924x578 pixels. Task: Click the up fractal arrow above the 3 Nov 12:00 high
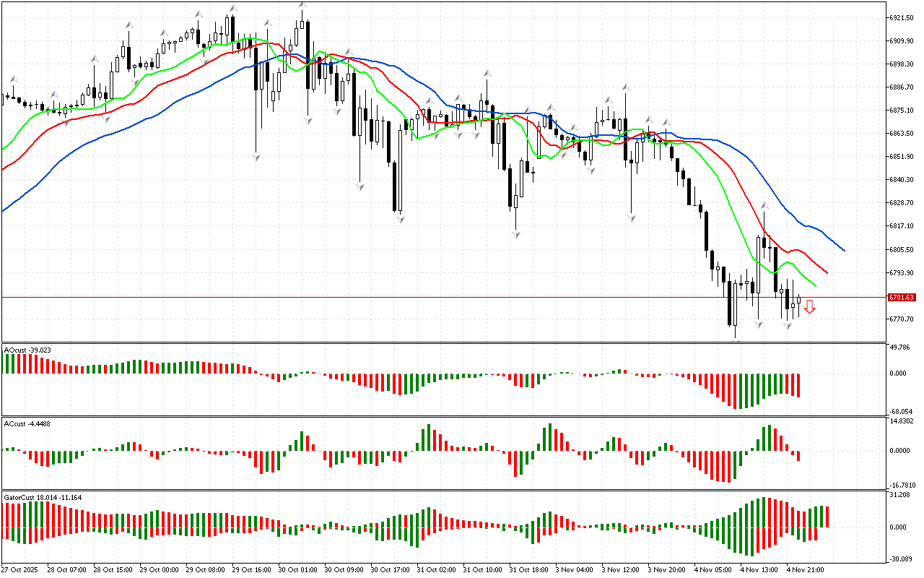click(626, 87)
